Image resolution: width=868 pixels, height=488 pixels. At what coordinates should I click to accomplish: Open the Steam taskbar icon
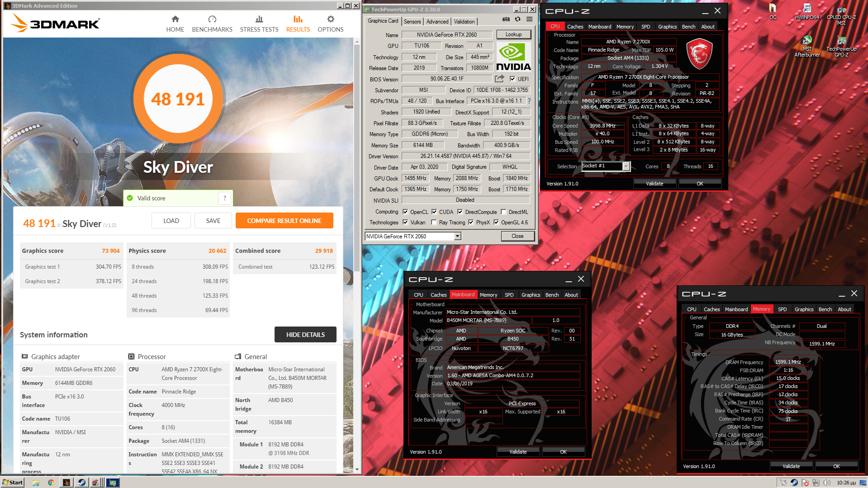[81, 483]
